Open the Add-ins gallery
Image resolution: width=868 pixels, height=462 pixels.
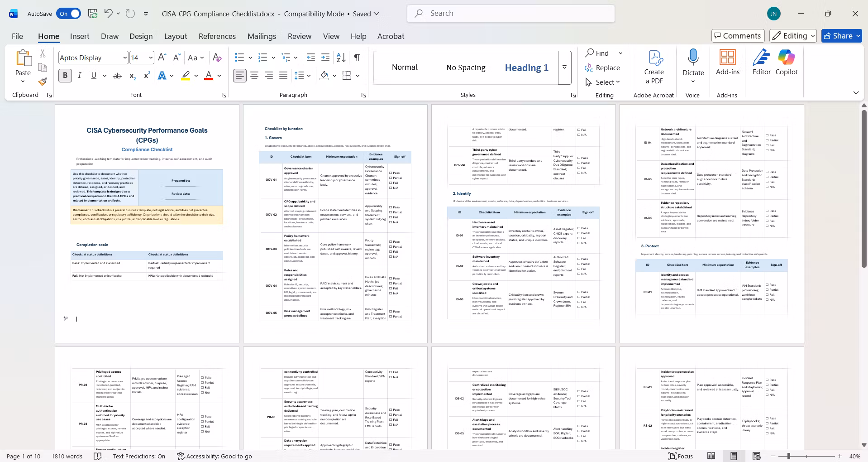pos(728,63)
